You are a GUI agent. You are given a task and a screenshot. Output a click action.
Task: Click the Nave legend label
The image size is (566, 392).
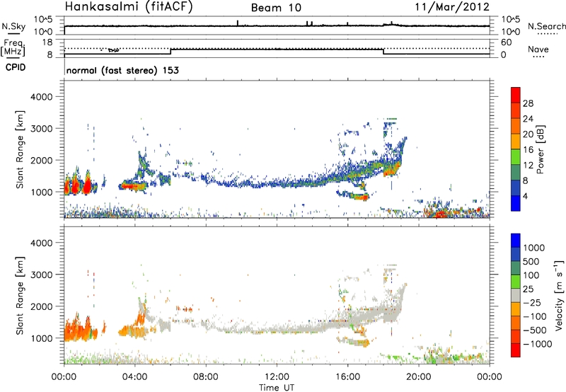click(x=538, y=50)
